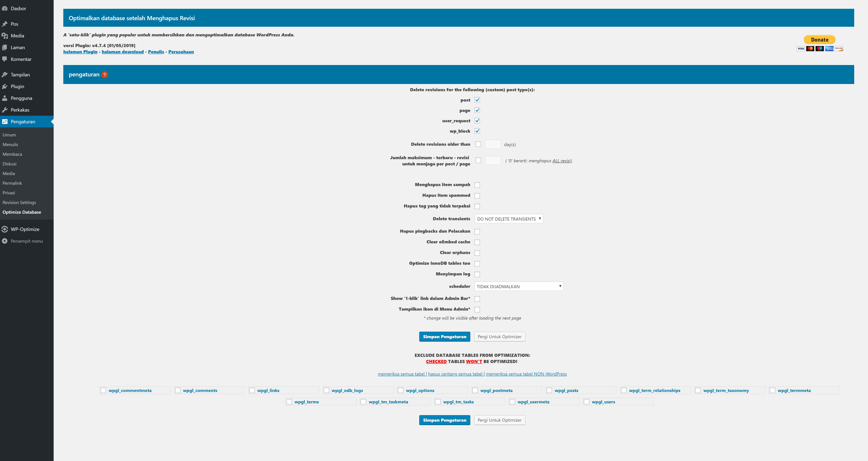Click the Plugin plug icon
This screenshot has height=461, width=868.
click(5, 87)
